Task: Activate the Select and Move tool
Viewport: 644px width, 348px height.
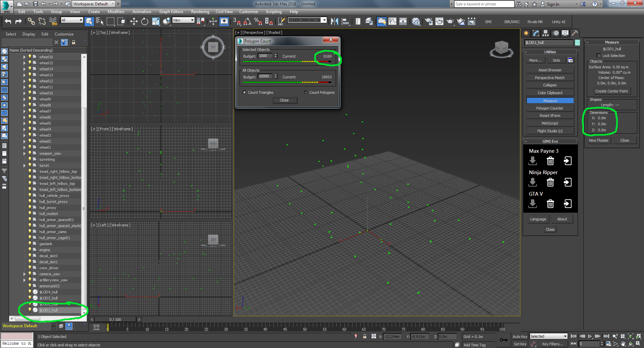Action: 134,22
